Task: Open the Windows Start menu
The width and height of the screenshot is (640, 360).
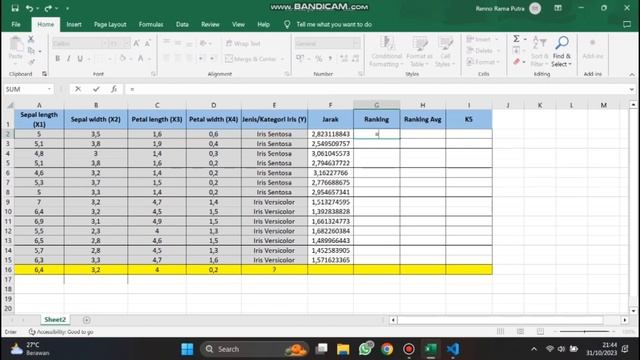Action: pyautogui.click(x=187, y=349)
